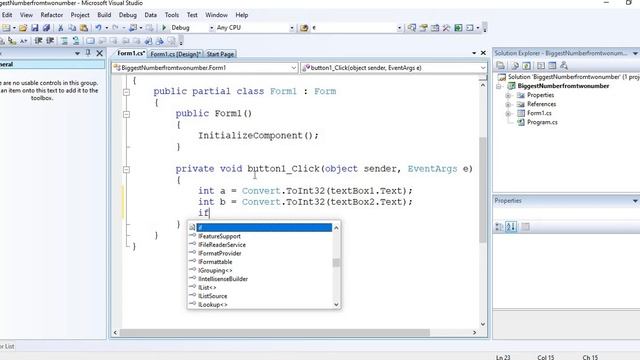Collapse the public Form1() constructor region
This screenshot has width=640, height=360.
[x=127, y=114]
